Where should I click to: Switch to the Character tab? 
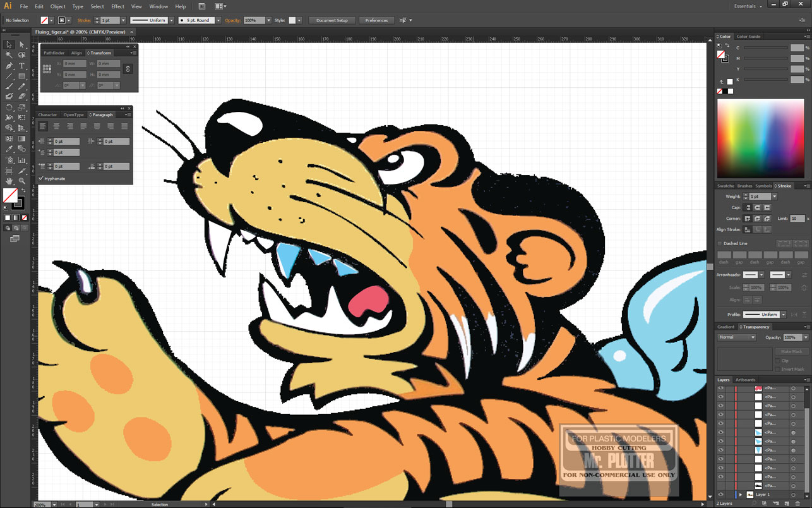pos(47,115)
